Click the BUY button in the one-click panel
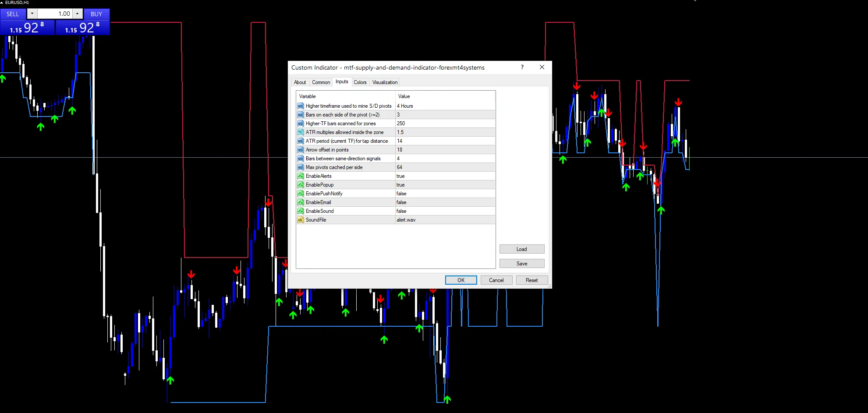Screen dimensions: 868x413 click(x=96, y=14)
